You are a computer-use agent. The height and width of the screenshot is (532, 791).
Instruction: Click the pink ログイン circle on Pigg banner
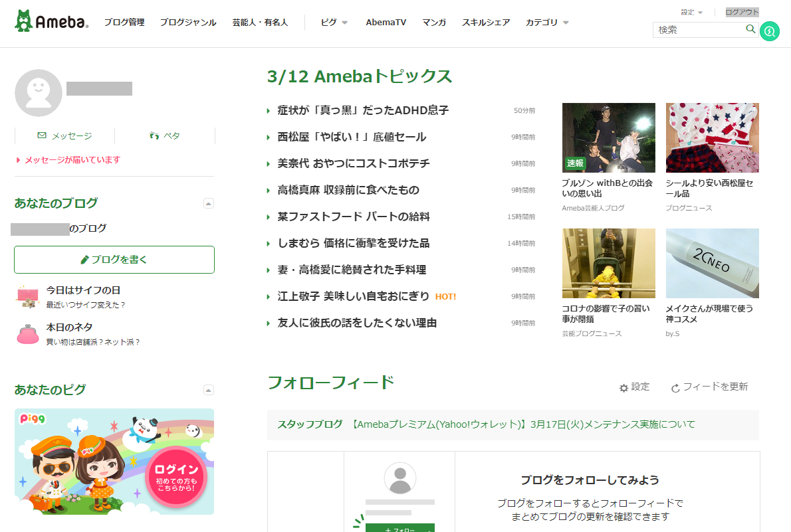click(x=176, y=476)
